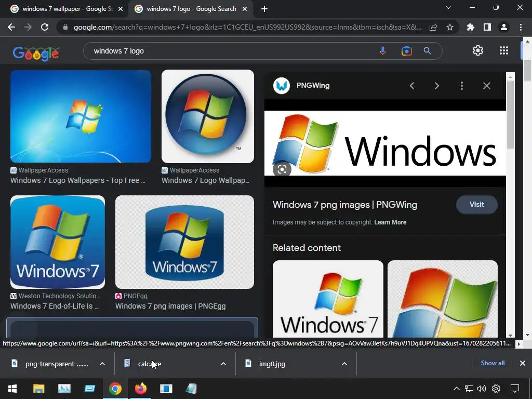The image size is (532, 399).
Task: Open Google quick settings gear
Action: pos(478,50)
